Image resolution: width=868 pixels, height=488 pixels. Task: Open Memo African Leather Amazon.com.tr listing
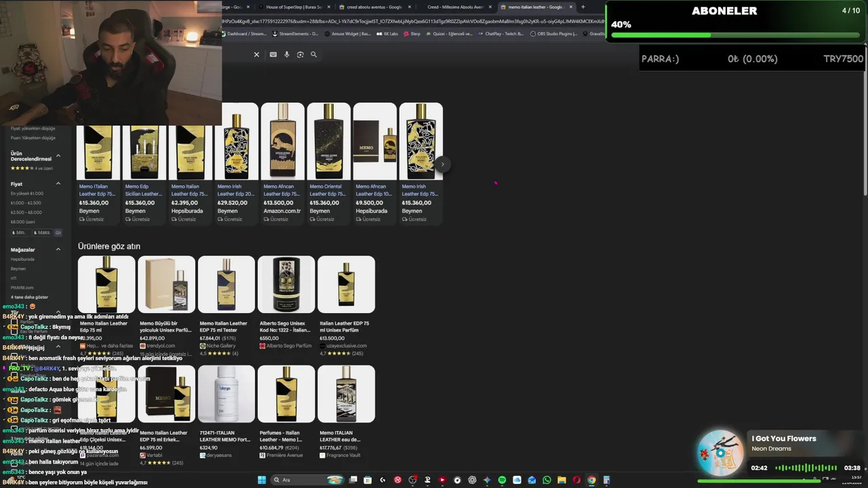282,163
